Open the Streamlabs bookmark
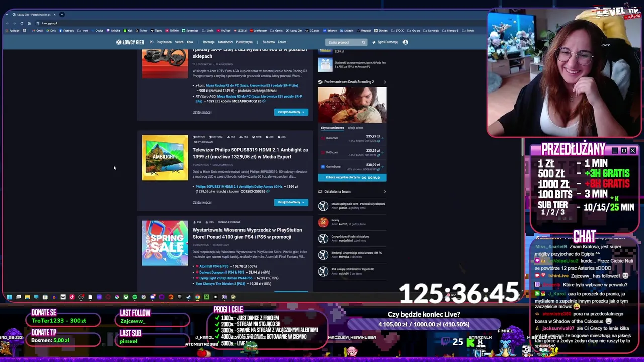The width and height of the screenshot is (644, 362). pyautogui.click(x=190, y=31)
